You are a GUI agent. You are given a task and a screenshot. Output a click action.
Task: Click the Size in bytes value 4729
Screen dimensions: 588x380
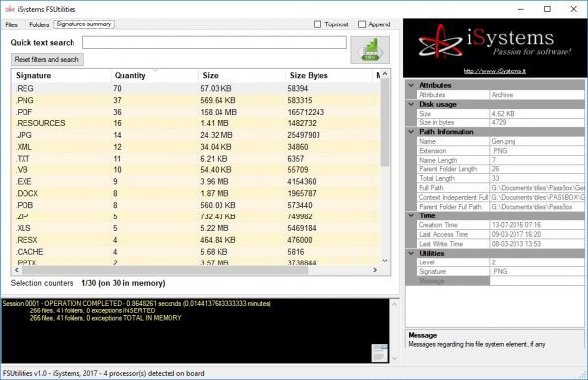[x=537, y=122]
